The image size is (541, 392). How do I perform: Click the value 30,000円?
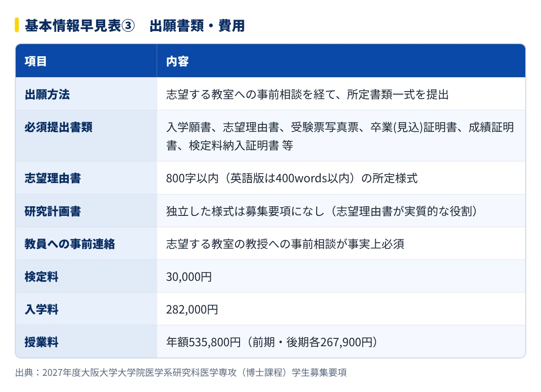click(189, 276)
